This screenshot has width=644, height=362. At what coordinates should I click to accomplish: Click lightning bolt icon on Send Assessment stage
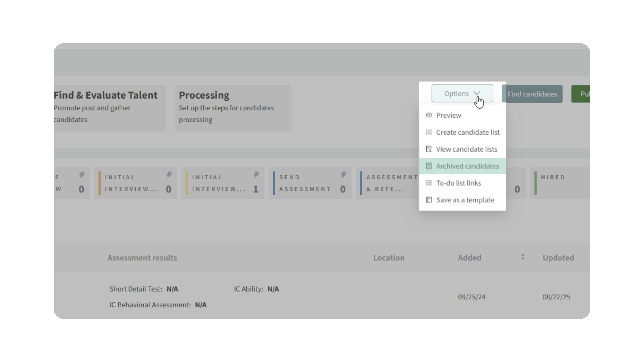[344, 175]
